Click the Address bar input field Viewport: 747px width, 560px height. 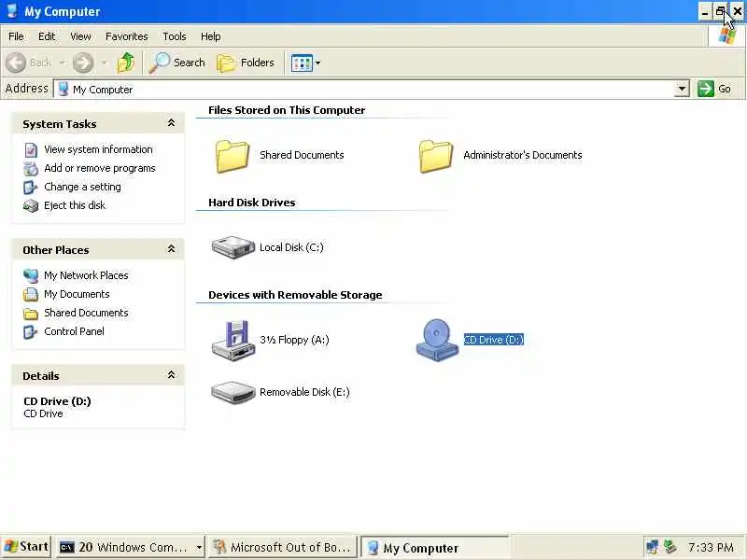[364, 89]
